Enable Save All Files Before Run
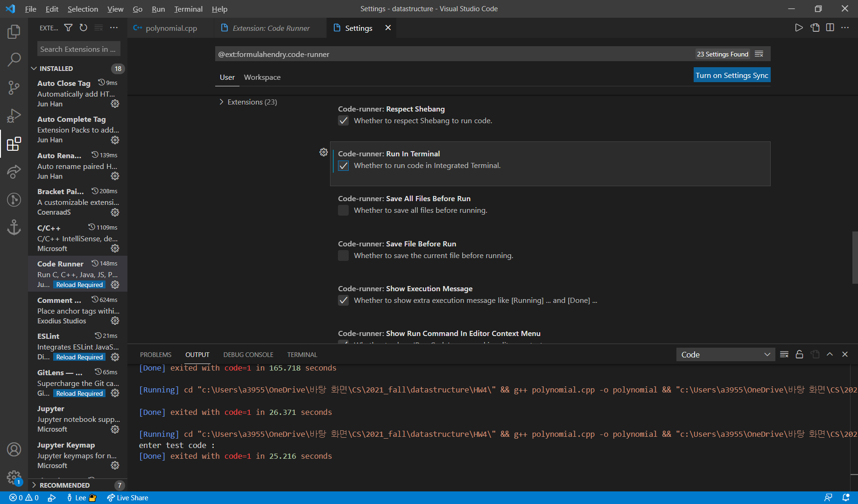Image resolution: width=858 pixels, height=504 pixels. click(343, 210)
